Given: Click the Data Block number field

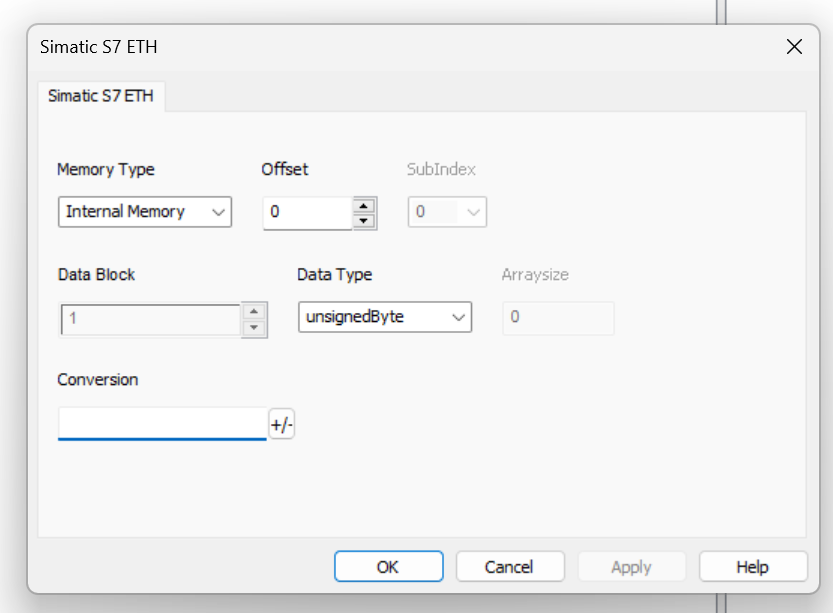Looking at the screenshot, I should coord(151,319).
